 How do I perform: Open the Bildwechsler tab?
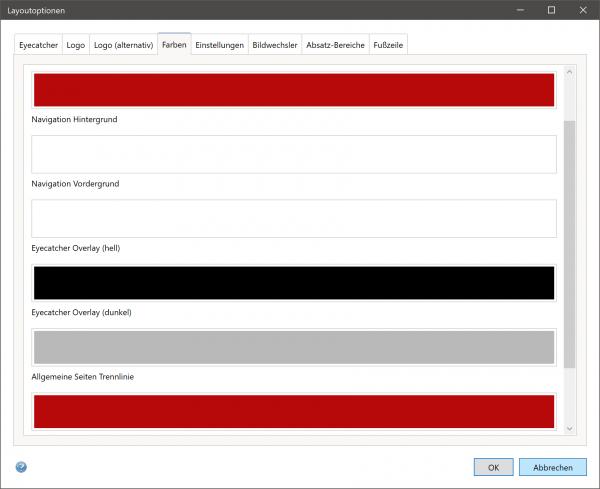[x=275, y=45]
